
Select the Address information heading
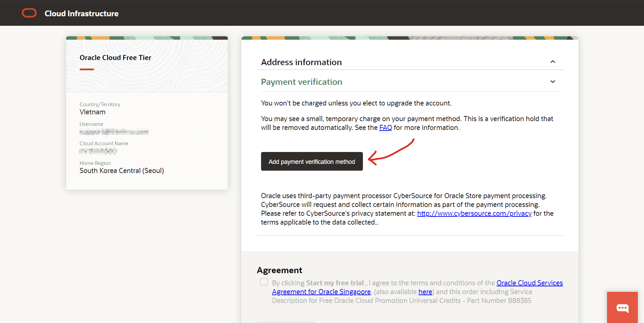[x=301, y=62]
